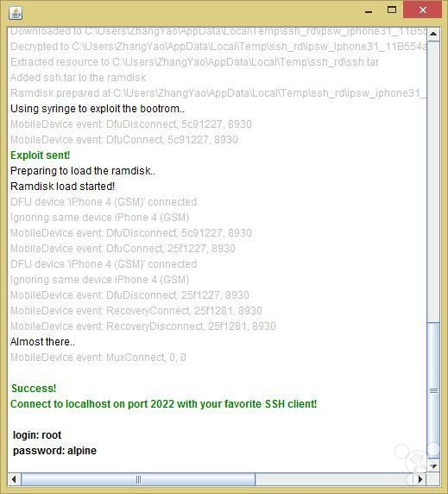Click the 'Using syringe to exploit the bootrom' line
The image size is (448, 494).
98,109
